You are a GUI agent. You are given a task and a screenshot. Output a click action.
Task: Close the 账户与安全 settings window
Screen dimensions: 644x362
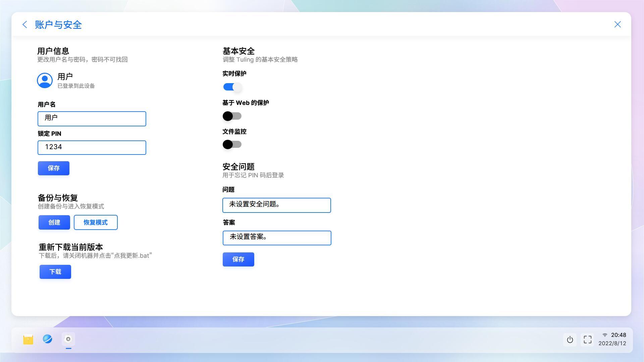(x=618, y=24)
